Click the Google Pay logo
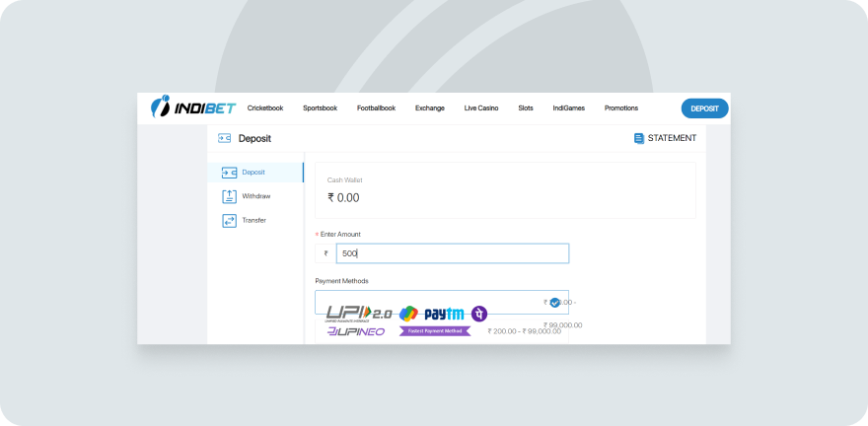 pyautogui.click(x=408, y=314)
